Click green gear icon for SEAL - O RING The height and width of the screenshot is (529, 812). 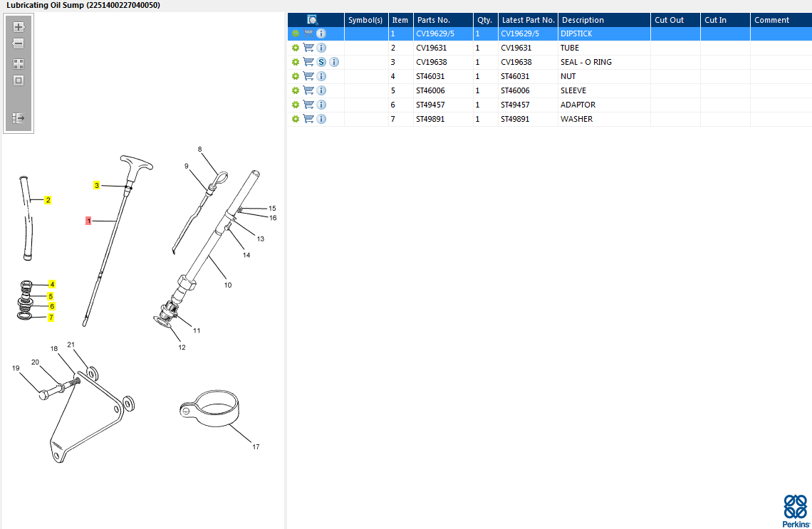[x=296, y=62]
